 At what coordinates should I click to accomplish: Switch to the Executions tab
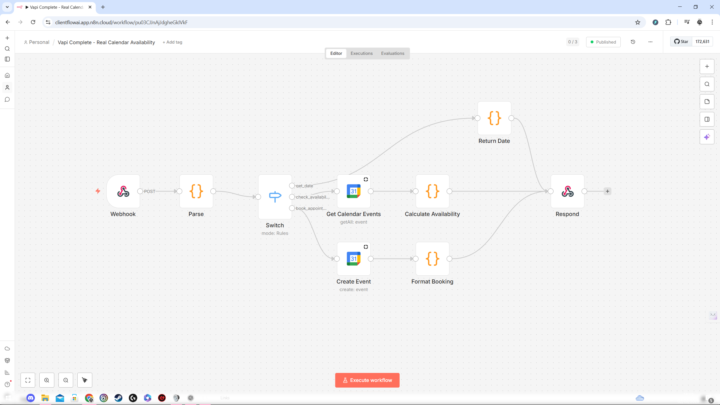(361, 53)
